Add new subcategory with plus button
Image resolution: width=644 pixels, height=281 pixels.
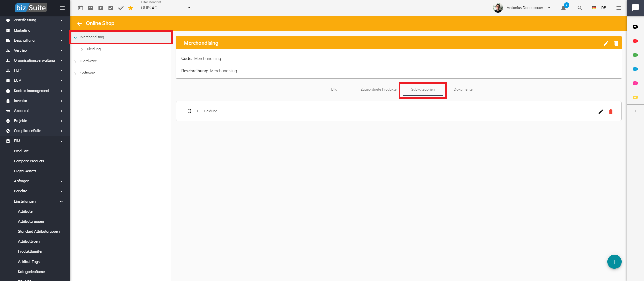click(614, 262)
